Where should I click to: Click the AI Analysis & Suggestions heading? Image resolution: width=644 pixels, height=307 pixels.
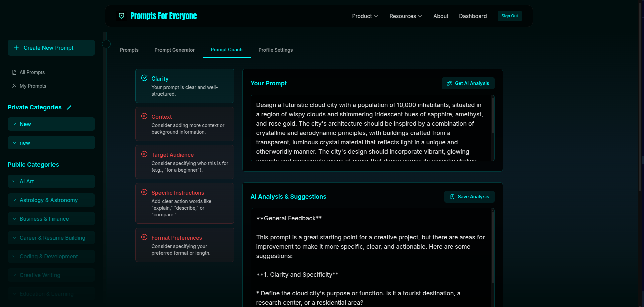tap(289, 197)
